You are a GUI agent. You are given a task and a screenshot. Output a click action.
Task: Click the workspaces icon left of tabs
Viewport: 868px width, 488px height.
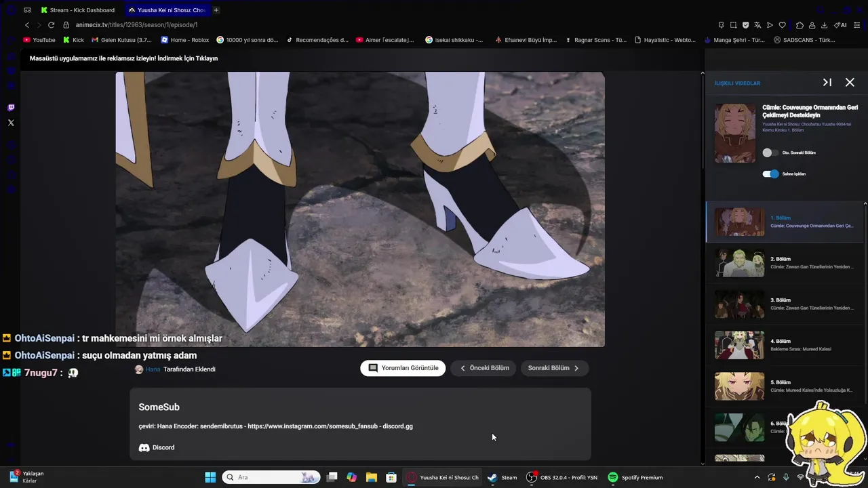tap(27, 10)
